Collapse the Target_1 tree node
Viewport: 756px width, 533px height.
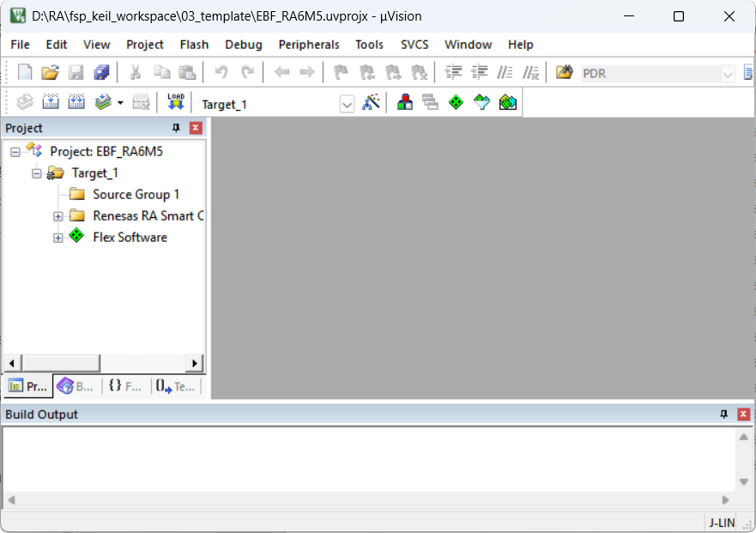click(37, 173)
